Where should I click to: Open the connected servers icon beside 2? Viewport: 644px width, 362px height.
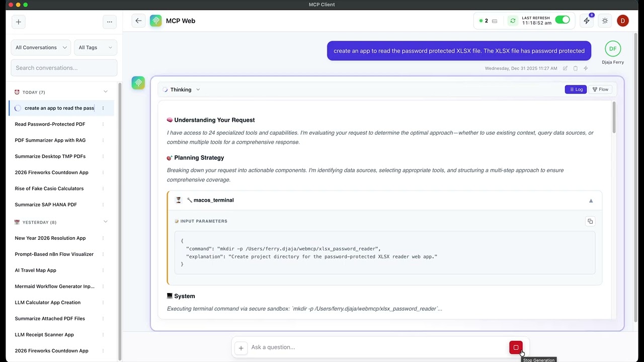click(495, 21)
